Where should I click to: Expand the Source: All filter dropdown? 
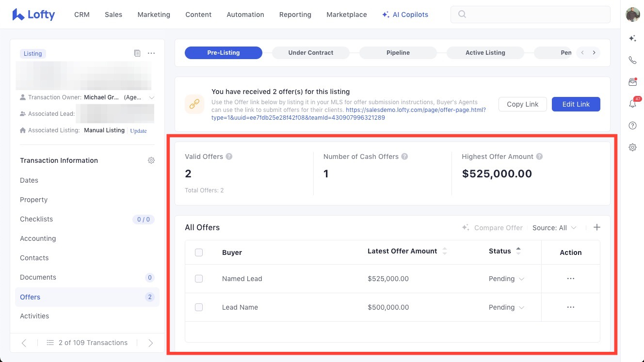click(554, 228)
